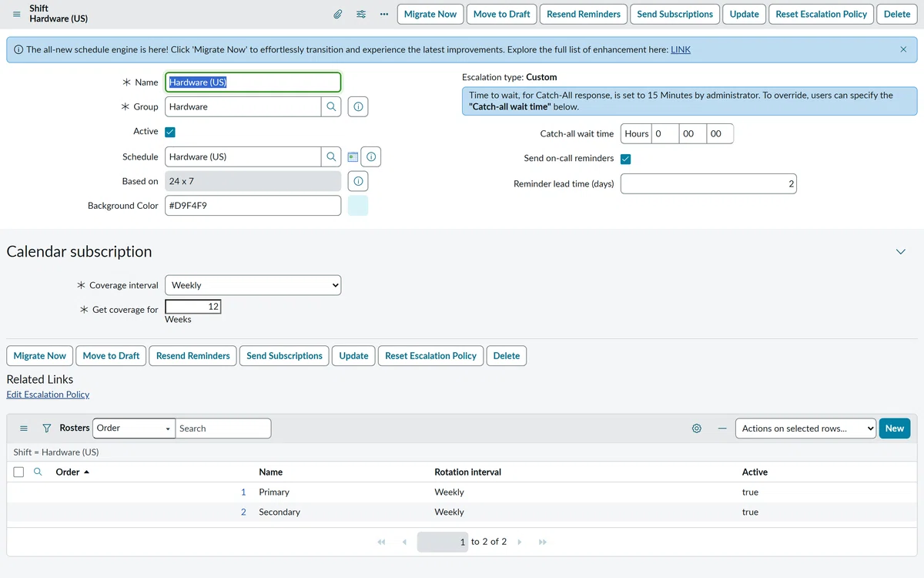Click the Schedule field lookup magnifier

331,156
